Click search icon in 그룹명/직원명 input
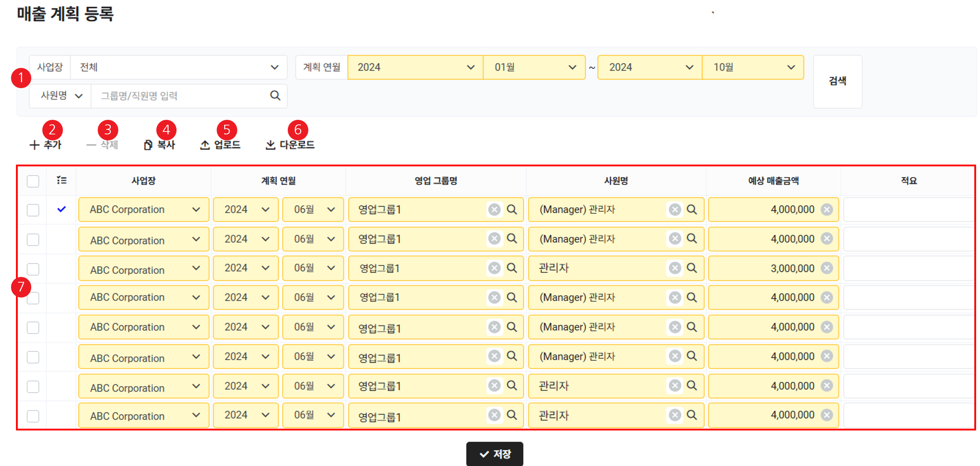Image resolution: width=980 pixels, height=466 pixels. pyautogui.click(x=275, y=96)
